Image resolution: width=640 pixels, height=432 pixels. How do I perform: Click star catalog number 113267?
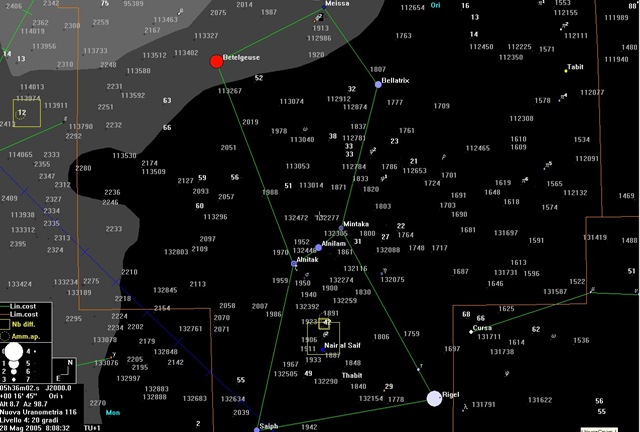(230, 91)
